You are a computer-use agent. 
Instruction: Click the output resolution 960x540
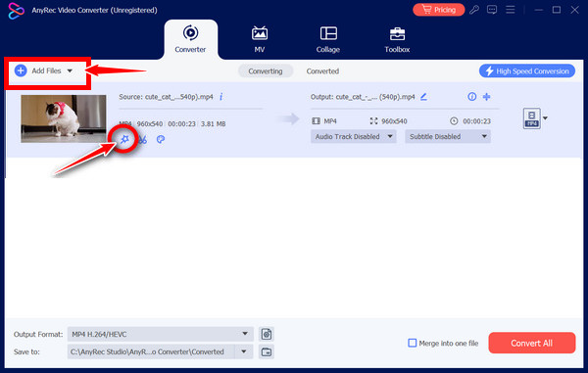pos(394,121)
